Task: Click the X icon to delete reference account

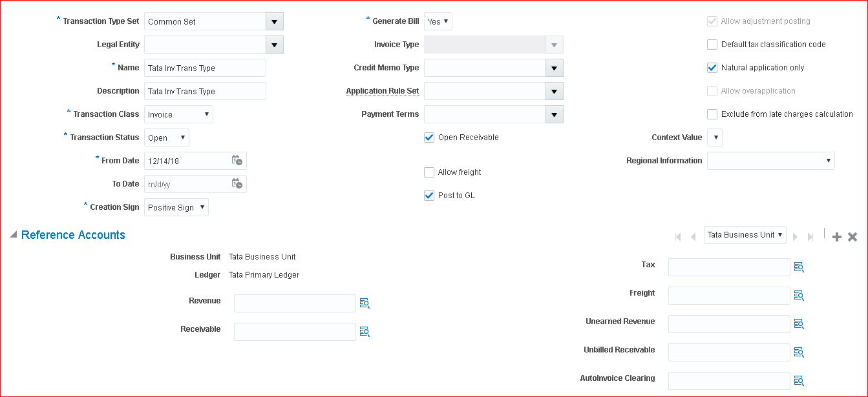Action: point(852,237)
